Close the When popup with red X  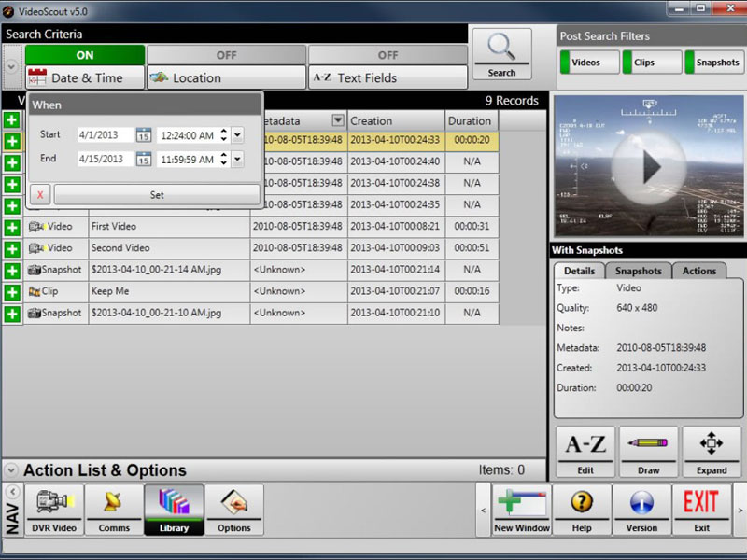[x=40, y=195]
